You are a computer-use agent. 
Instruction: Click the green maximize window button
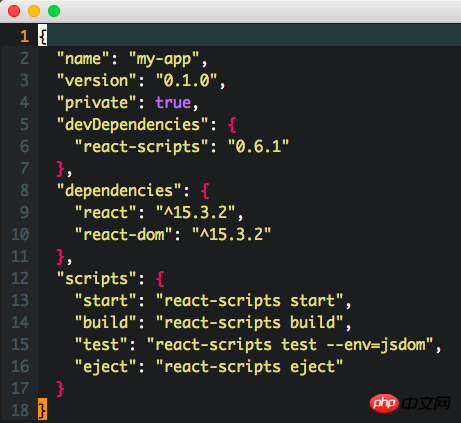(x=54, y=11)
